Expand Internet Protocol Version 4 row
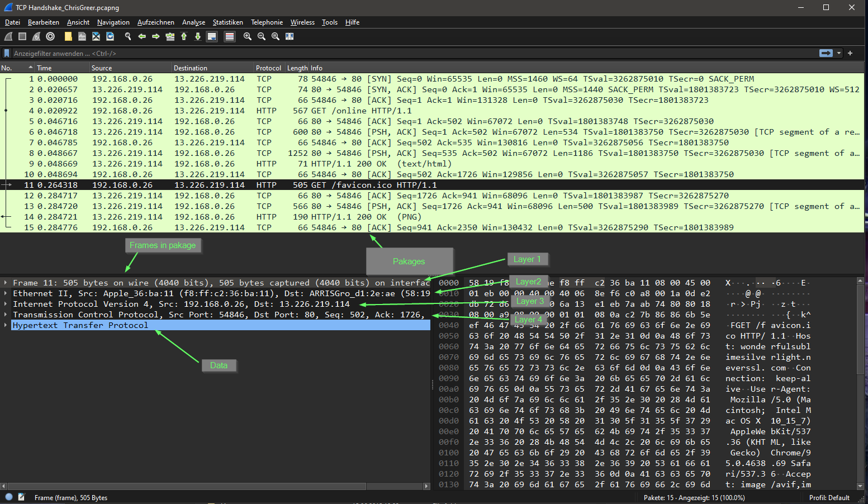 pos(5,304)
